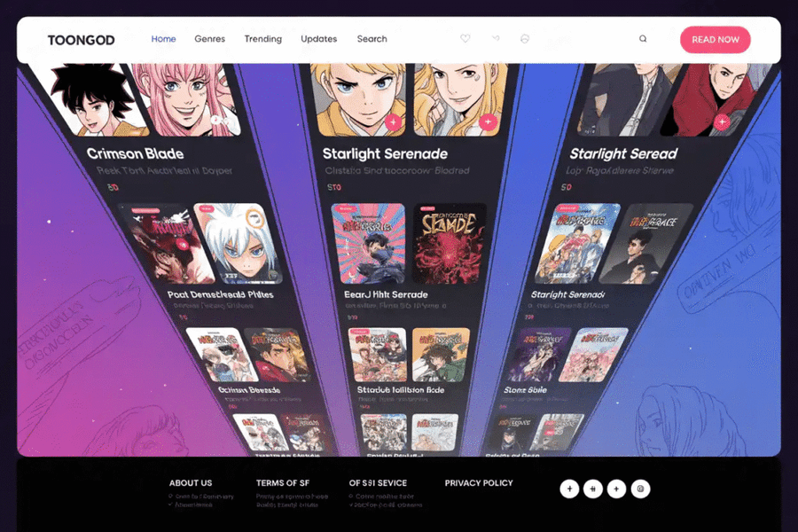Open the Crimson Blade title
Viewport: 798px width, 532px height.
(x=135, y=154)
